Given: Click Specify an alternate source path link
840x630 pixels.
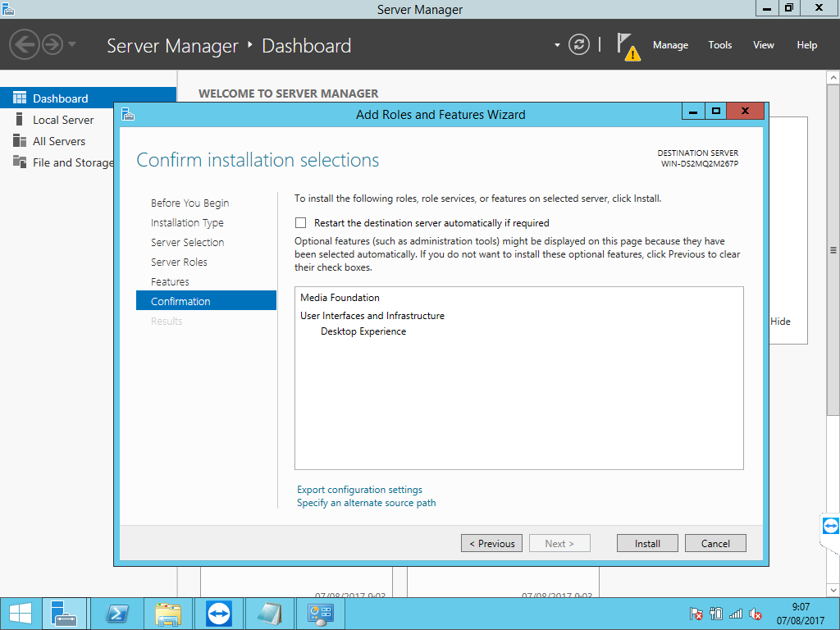Looking at the screenshot, I should pyautogui.click(x=367, y=503).
